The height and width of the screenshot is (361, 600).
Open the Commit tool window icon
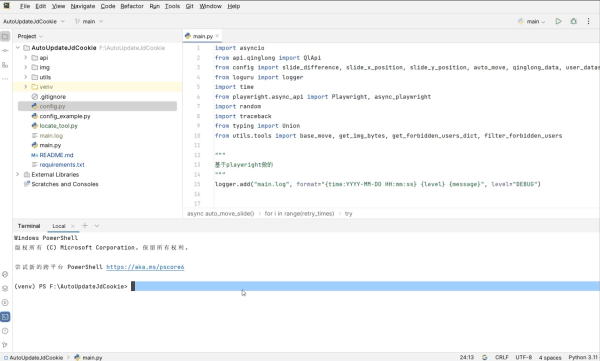tap(5, 51)
